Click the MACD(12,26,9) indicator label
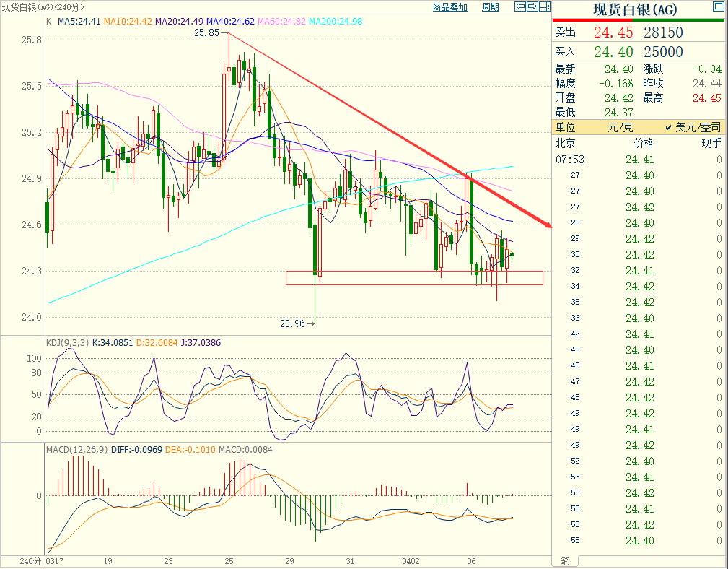Viewport: 728px width, 569px height. pos(77,449)
